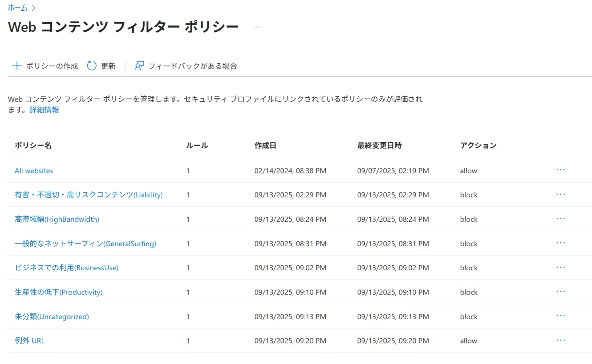Open the 高帯域幅(HighBandwidth) policy
Image resolution: width=592 pixels, height=364 pixels.
[57, 219]
